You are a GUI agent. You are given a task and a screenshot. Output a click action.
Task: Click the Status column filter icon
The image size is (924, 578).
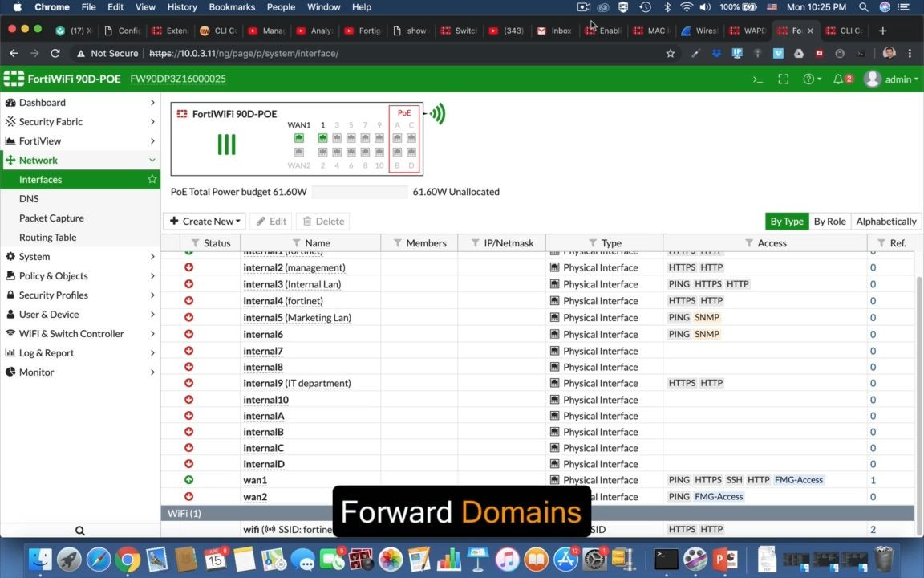(195, 243)
